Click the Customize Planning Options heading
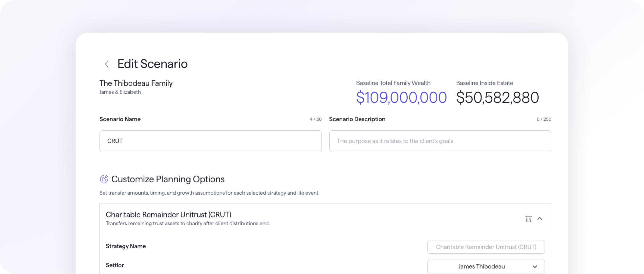The image size is (644, 274). tap(168, 179)
